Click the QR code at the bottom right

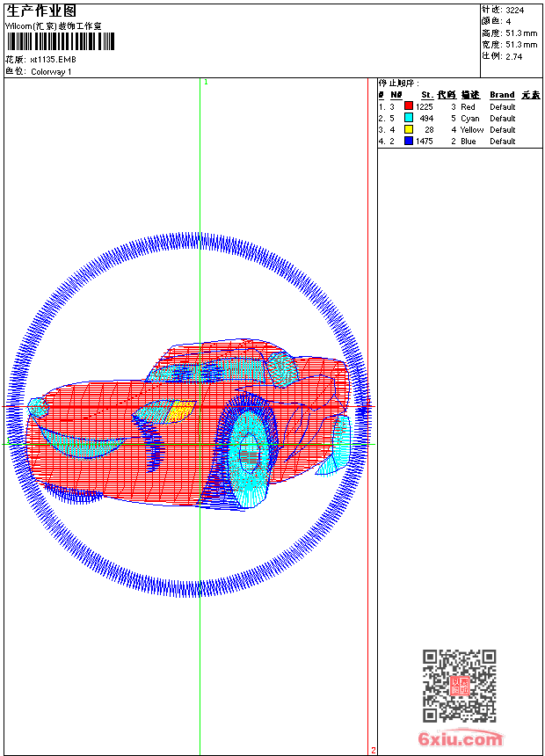pyautogui.click(x=460, y=686)
